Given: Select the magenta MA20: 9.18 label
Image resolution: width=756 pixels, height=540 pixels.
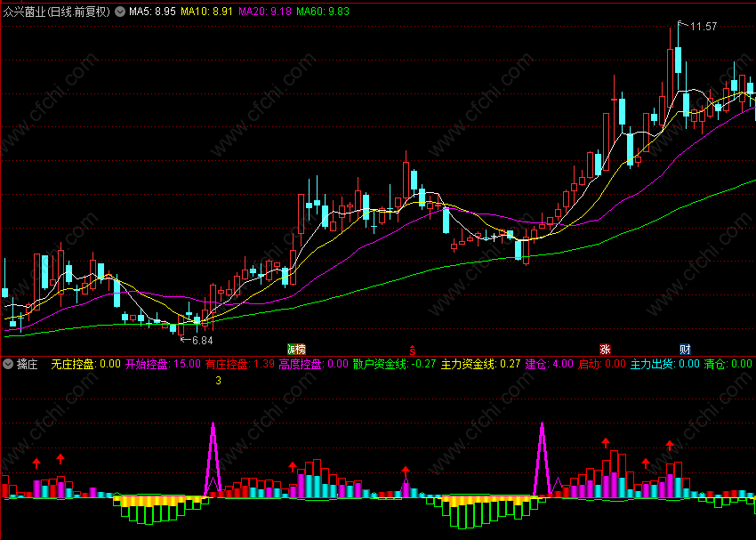Looking at the screenshot, I should (265, 11).
